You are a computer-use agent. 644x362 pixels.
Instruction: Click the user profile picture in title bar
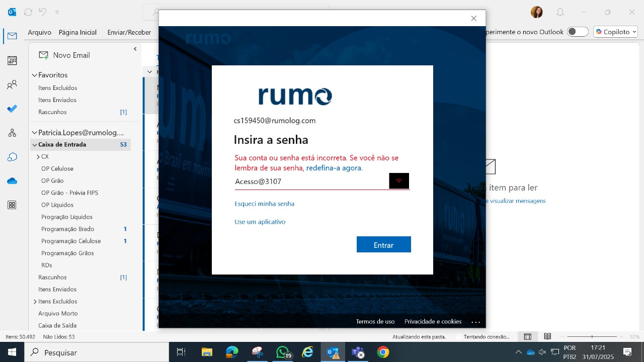click(537, 12)
